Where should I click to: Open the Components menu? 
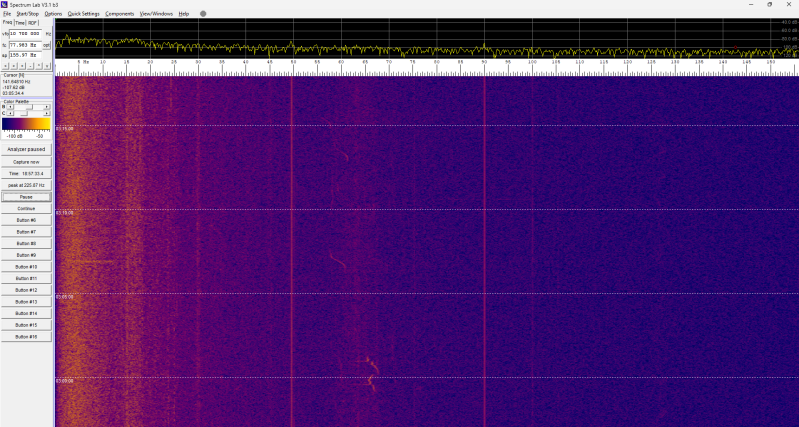pyautogui.click(x=120, y=14)
